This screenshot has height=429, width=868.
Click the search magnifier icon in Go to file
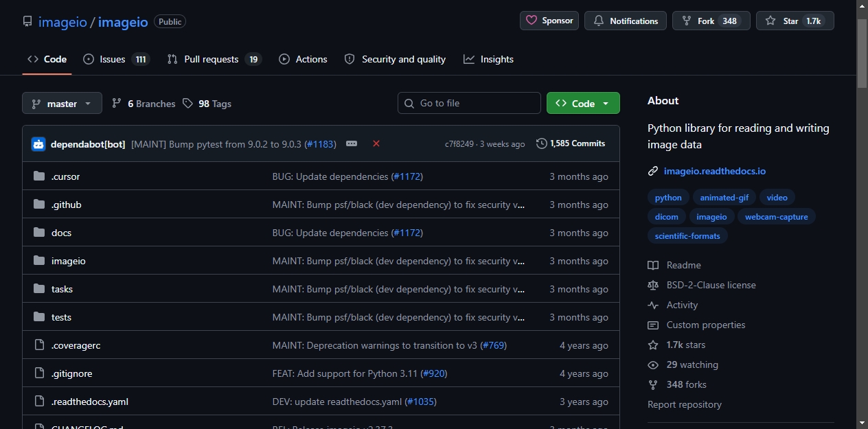click(x=409, y=103)
